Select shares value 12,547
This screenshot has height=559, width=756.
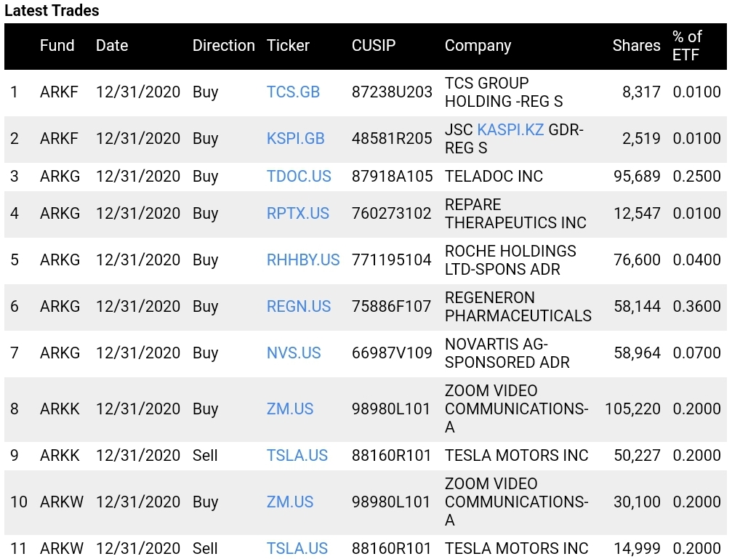(637, 213)
